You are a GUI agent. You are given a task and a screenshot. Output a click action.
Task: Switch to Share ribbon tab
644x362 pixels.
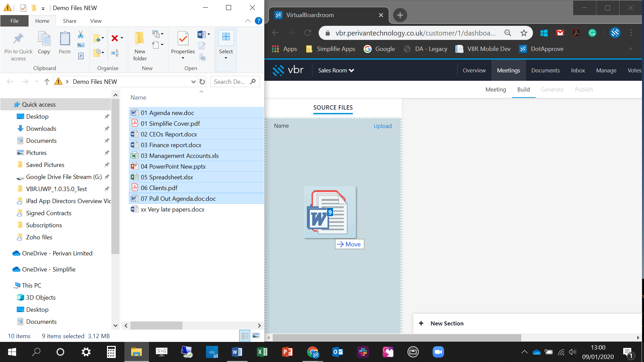[x=69, y=21]
